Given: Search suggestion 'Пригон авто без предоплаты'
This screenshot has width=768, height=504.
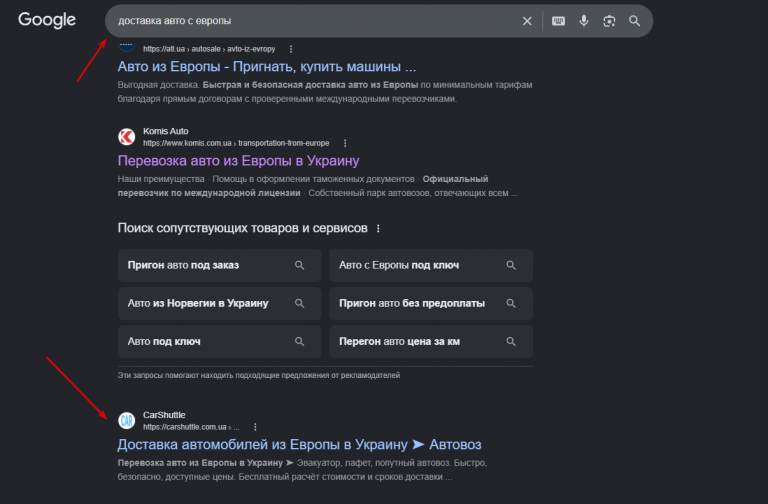Looking at the screenshot, I should coord(431,303).
